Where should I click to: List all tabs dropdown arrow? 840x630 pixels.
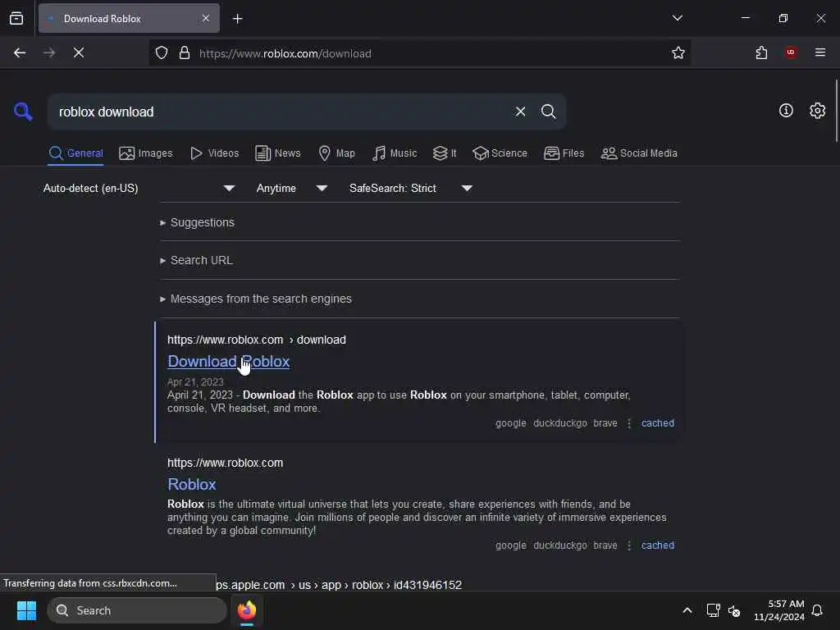677,18
